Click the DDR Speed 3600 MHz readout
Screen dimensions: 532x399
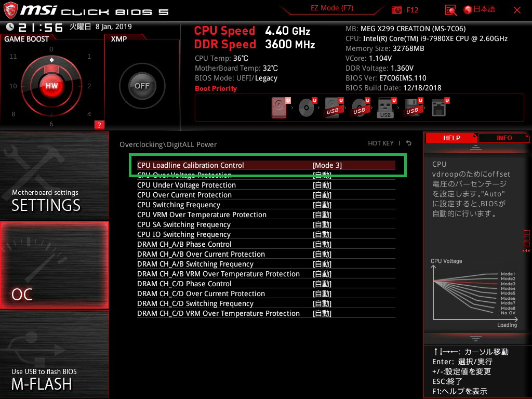[x=255, y=44]
